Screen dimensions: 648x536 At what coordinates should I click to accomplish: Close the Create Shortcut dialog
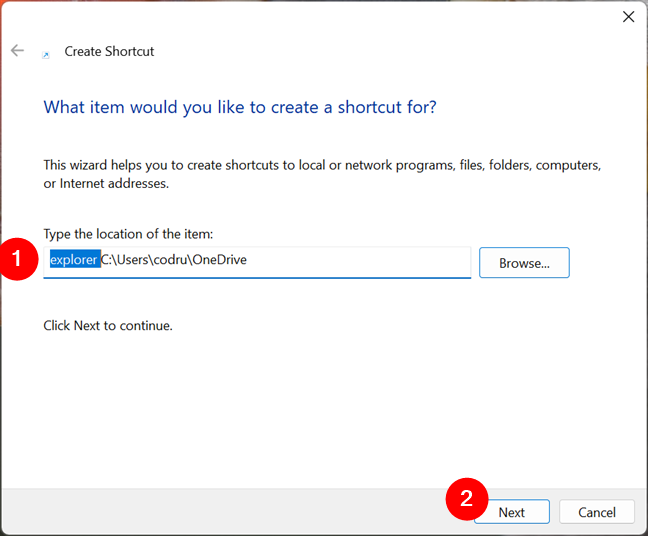[x=628, y=17]
